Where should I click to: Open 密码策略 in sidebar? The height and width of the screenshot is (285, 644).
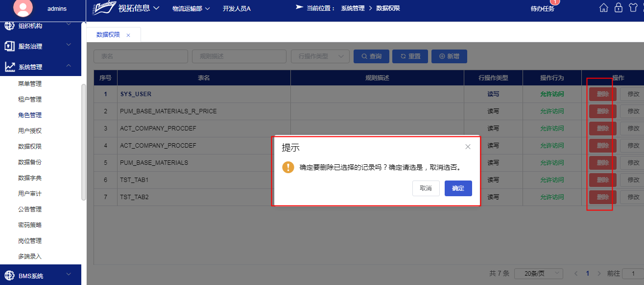(x=30, y=225)
